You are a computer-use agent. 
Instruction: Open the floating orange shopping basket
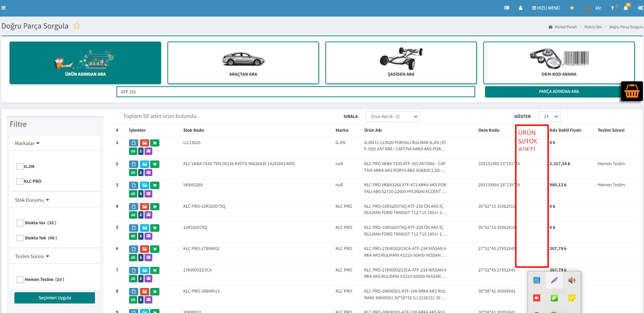tap(632, 92)
